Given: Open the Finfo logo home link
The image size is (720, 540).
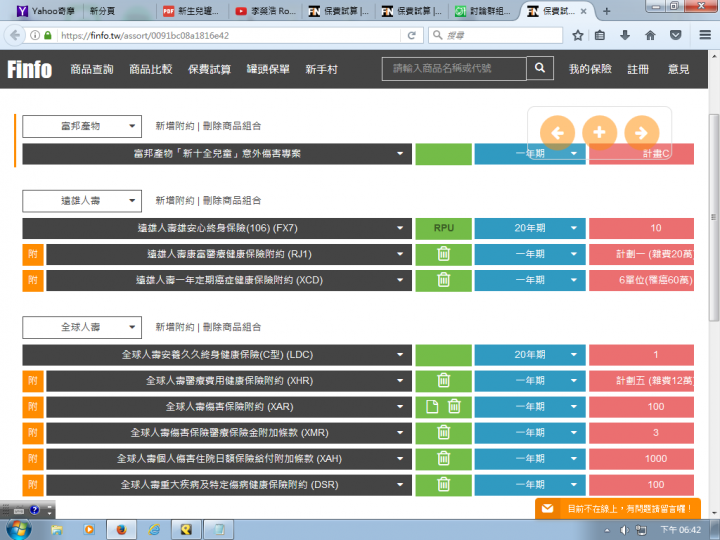Looking at the screenshot, I should click(x=29, y=69).
